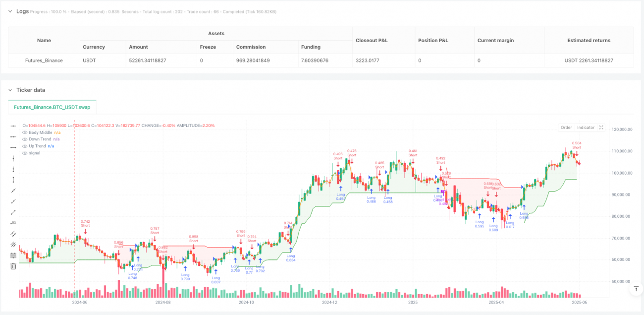Toggle visibility of Down Trend indicator

[x=25, y=139]
